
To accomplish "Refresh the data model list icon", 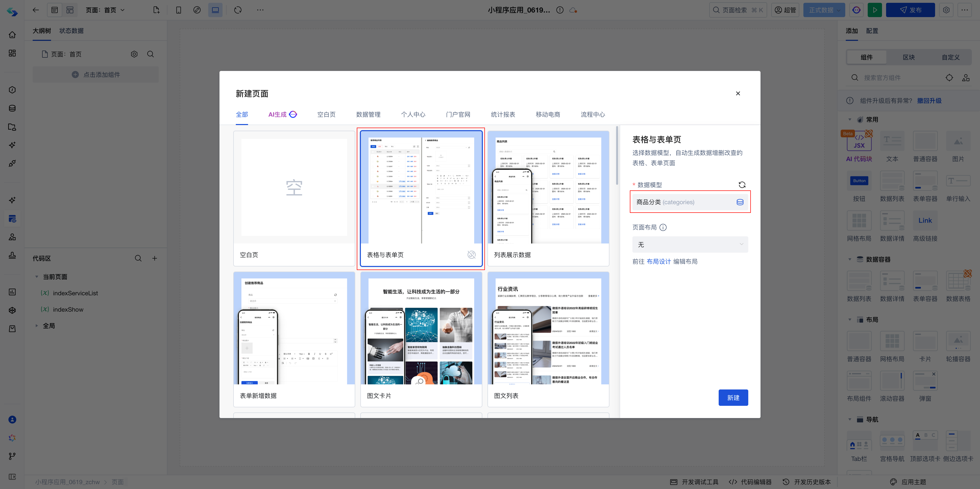I will (x=742, y=185).
